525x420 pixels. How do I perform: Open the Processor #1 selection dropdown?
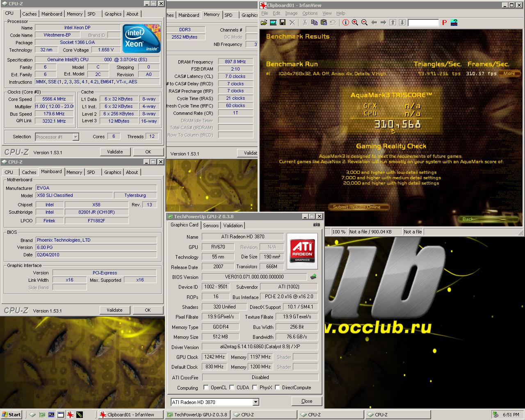(75, 137)
